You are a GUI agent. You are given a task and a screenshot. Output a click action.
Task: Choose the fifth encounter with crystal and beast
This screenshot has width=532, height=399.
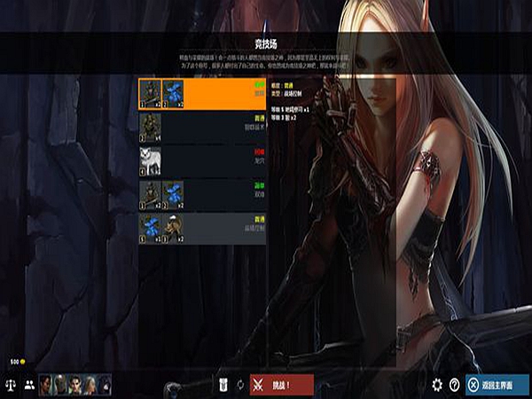tap(202, 229)
